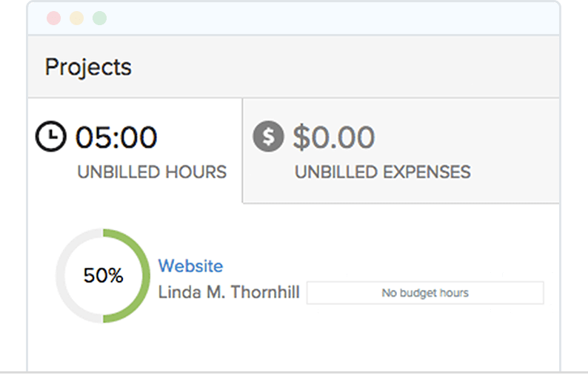Click the No budget hours bar
Screen dimensions: 588x375
pos(425,293)
